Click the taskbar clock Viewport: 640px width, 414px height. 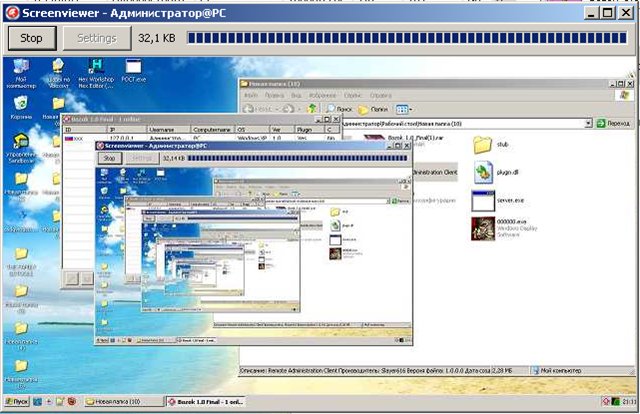click(629, 402)
